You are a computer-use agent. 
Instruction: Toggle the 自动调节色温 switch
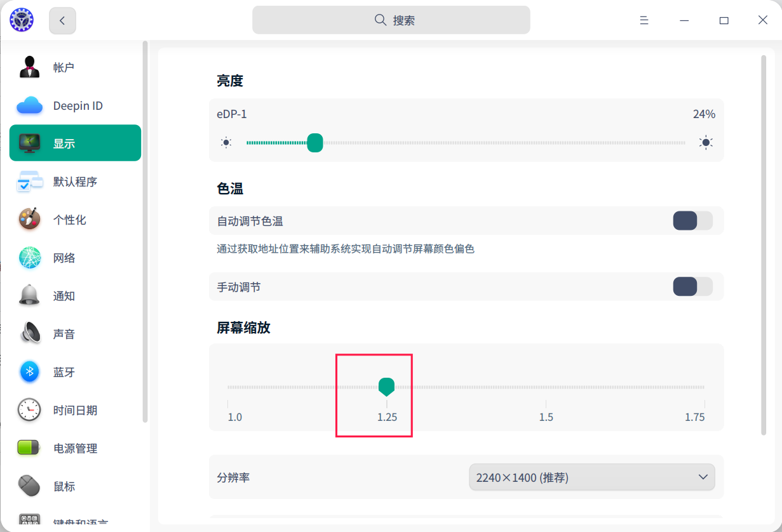pyautogui.click(x=693, y=221)
